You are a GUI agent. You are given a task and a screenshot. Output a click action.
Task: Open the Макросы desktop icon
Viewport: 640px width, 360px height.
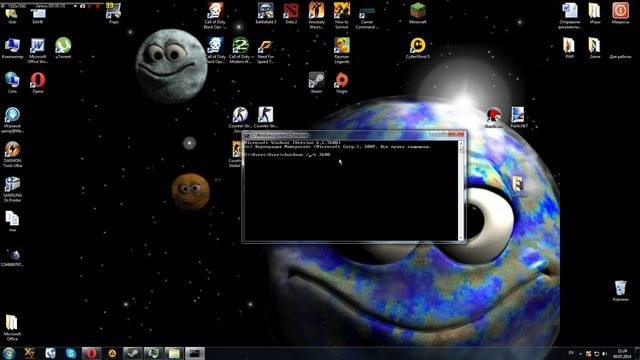[620, 13]
